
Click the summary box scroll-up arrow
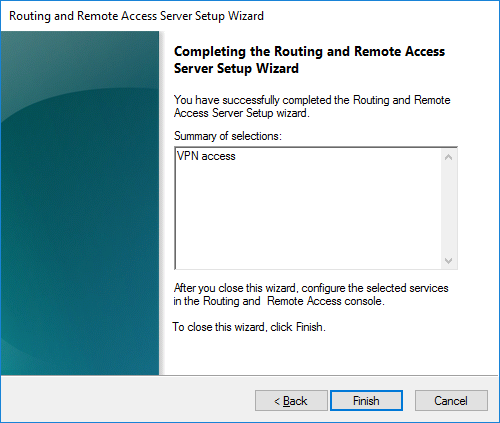click(449, 157)
